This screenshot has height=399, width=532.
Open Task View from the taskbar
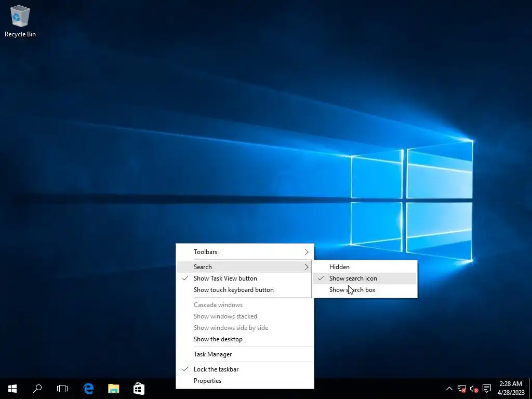pos(62,389)
